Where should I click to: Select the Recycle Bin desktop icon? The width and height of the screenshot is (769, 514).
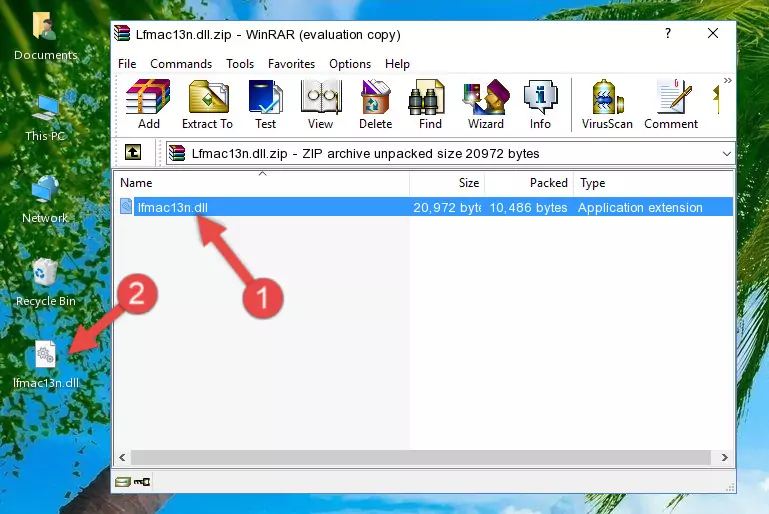45,283
